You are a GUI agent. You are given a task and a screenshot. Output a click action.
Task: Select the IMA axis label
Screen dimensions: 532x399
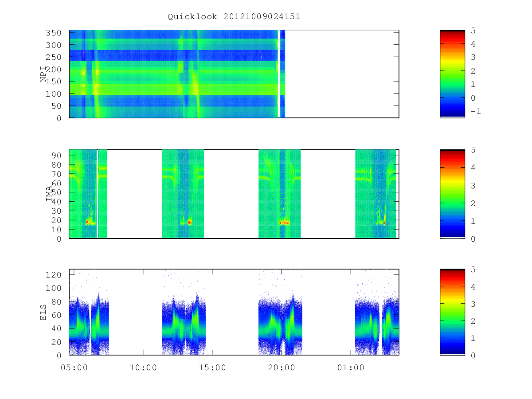(49, 194)
